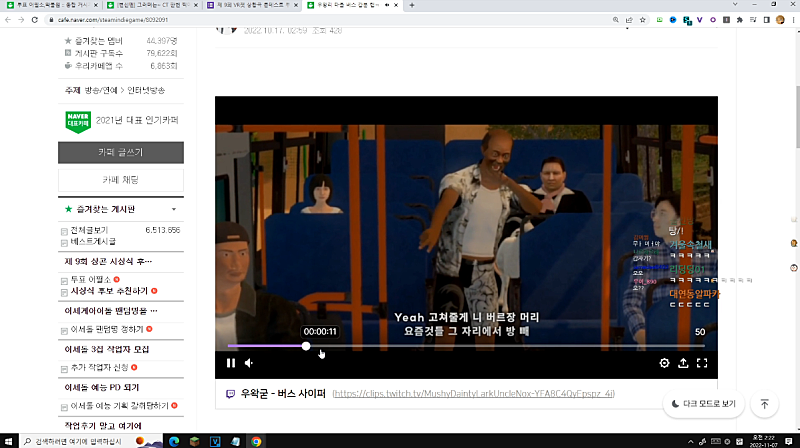This screenshot has width=800, height=448.
Task: Open the Chrome three-dot menu
Action: click(x=793, y=20)
